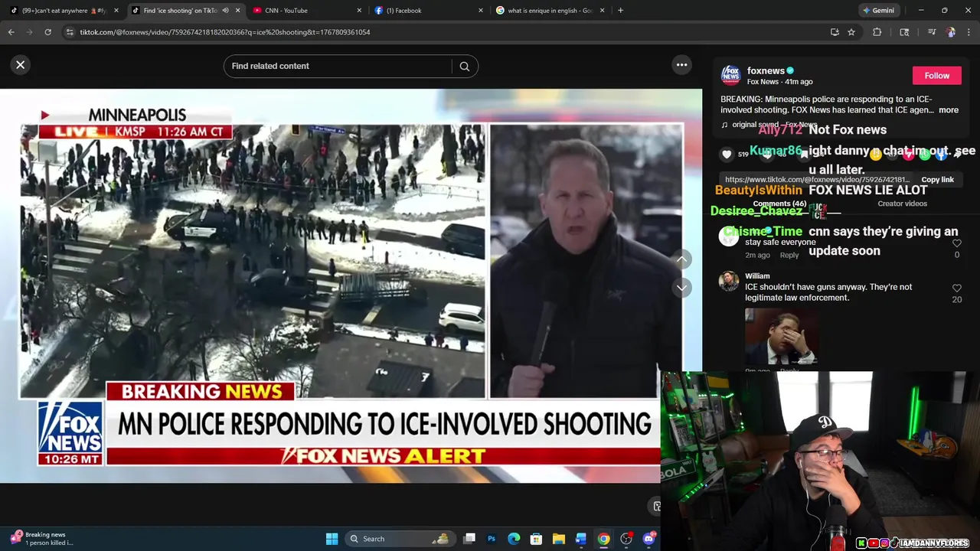
Task: Switch to Chrome on the taskbar
Action: tap(603, 539)
